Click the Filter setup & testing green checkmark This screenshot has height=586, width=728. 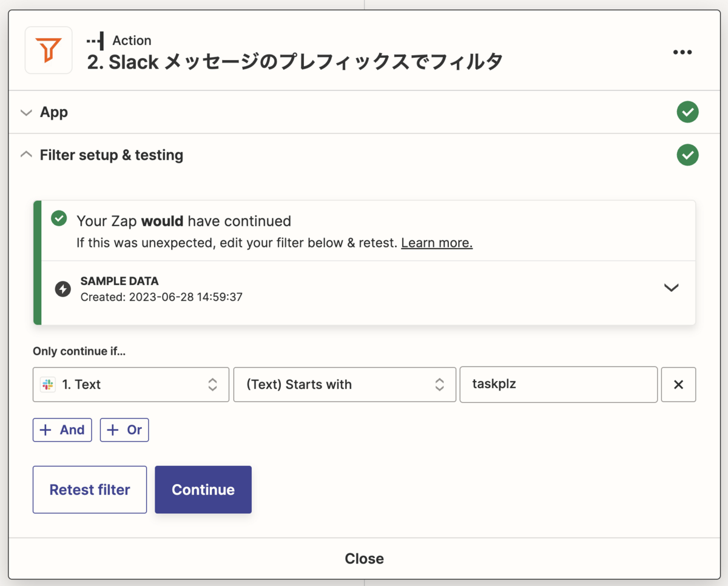pos(687,155)
